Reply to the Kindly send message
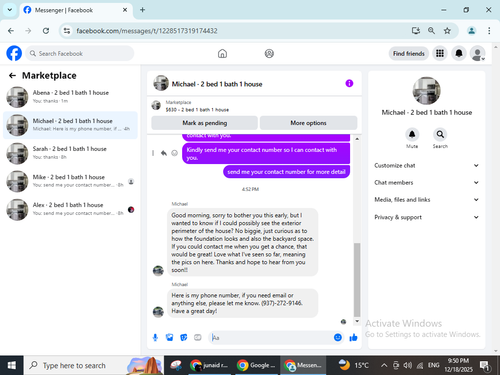 pyautogui.click(x=164, y=153)
